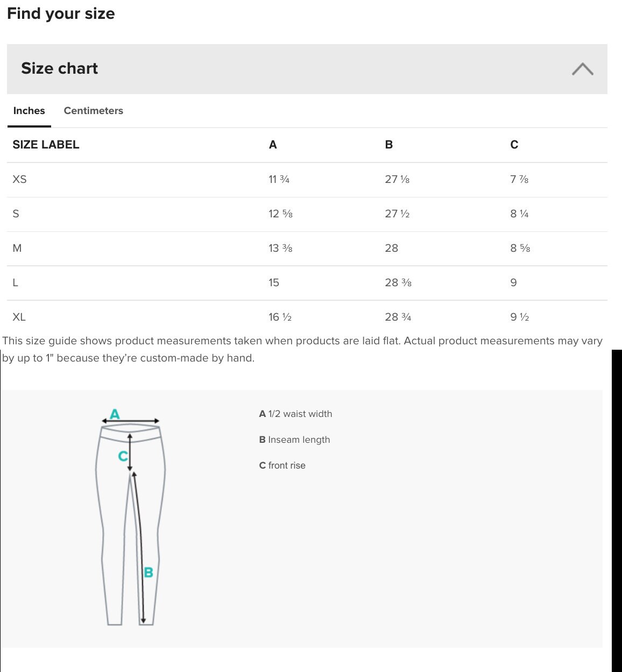Select the XS size row label
This screenshot has width=622, height=672.
click(x=19, y=179)
